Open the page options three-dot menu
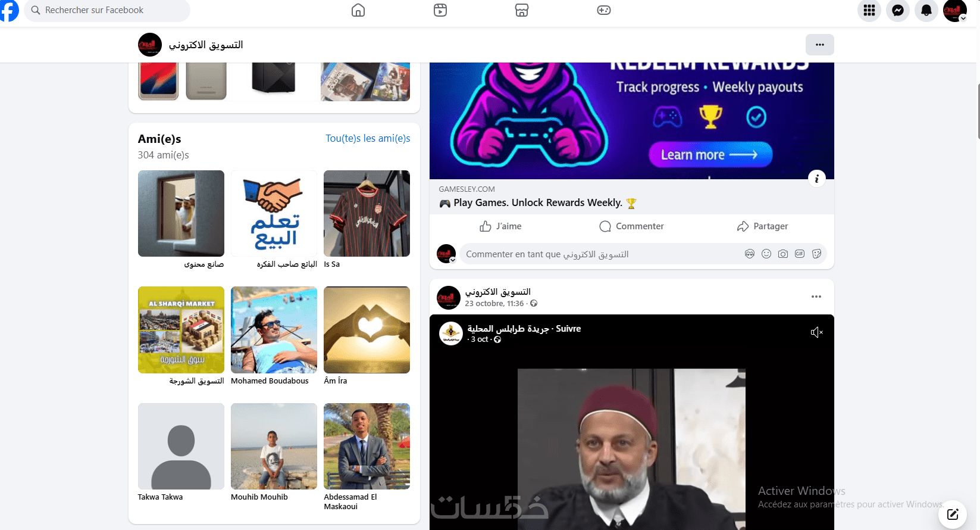Viewport: 980px width, 530px height. click(820, 45)
